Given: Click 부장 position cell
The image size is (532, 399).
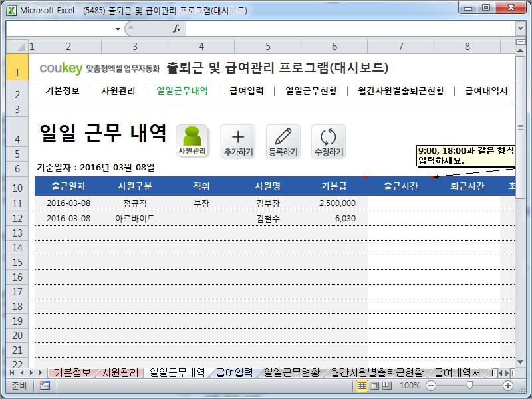Looking at the screenshot, I should tap(201, 203).
